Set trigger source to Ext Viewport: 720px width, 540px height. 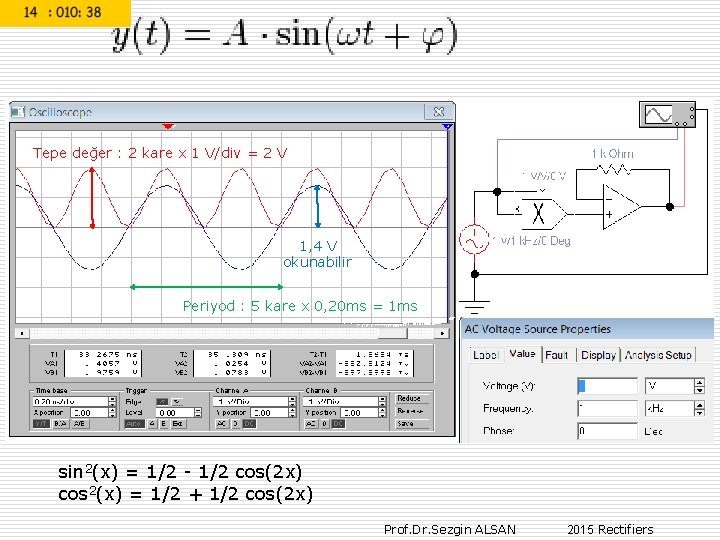178,424
